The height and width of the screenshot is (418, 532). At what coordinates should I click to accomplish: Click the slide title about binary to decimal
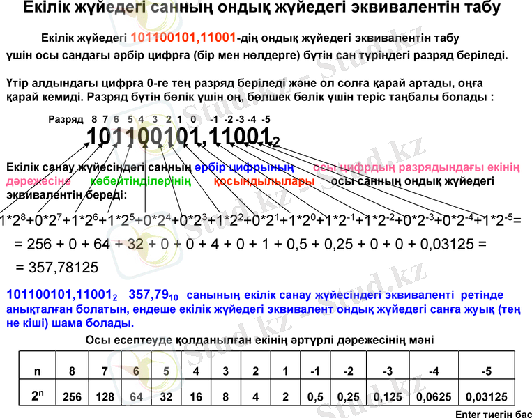(261, 8)
